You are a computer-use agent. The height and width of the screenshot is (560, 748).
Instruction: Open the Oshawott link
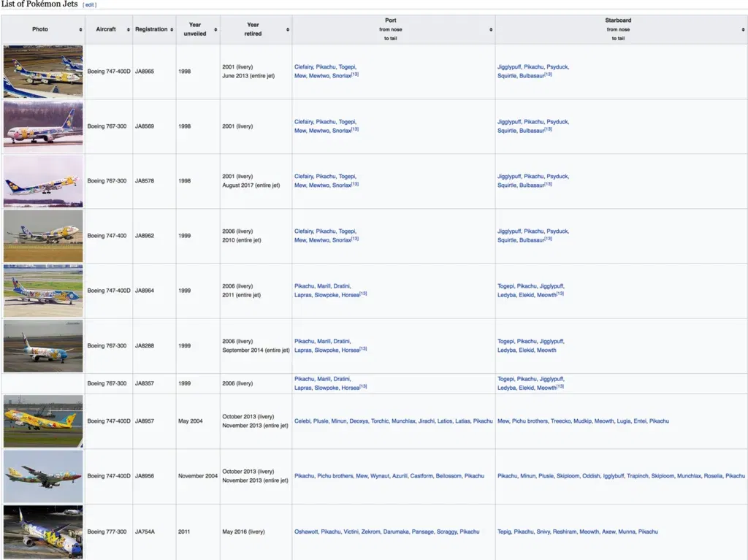pos(306,532)
